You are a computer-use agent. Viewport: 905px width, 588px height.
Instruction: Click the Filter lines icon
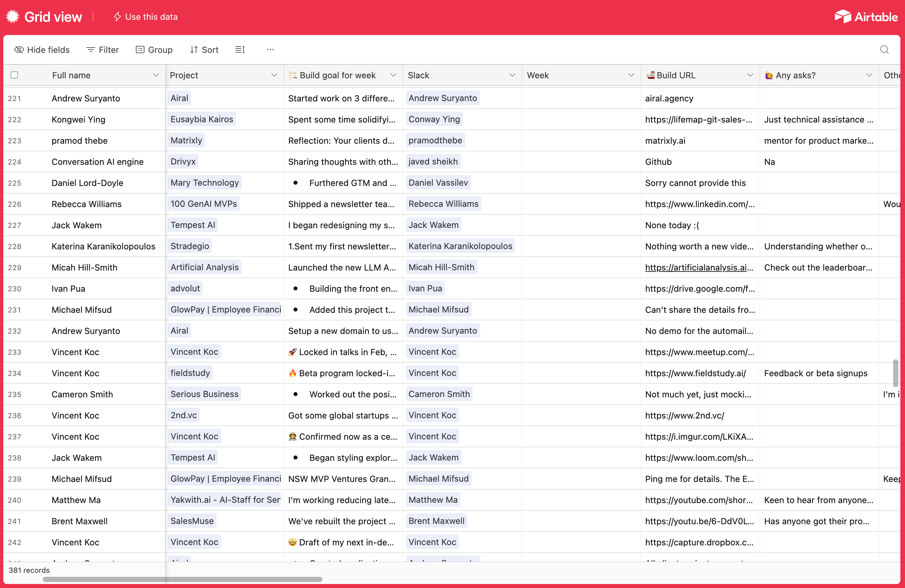pos(91,50)
